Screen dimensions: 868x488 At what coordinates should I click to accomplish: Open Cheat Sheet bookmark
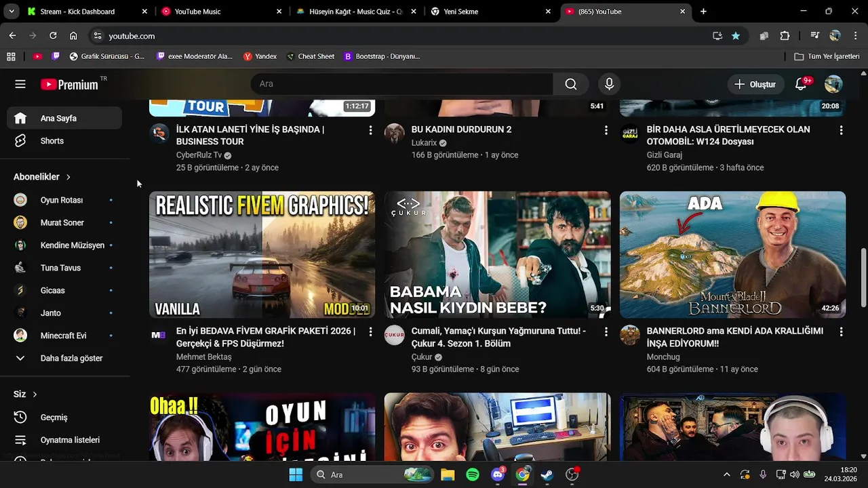coord(311,56)
